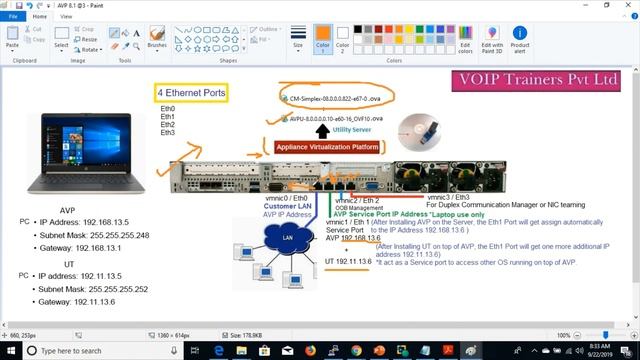640x360 pixels.
Task: Choose the Five-point star shape
Action: point(197,49)
